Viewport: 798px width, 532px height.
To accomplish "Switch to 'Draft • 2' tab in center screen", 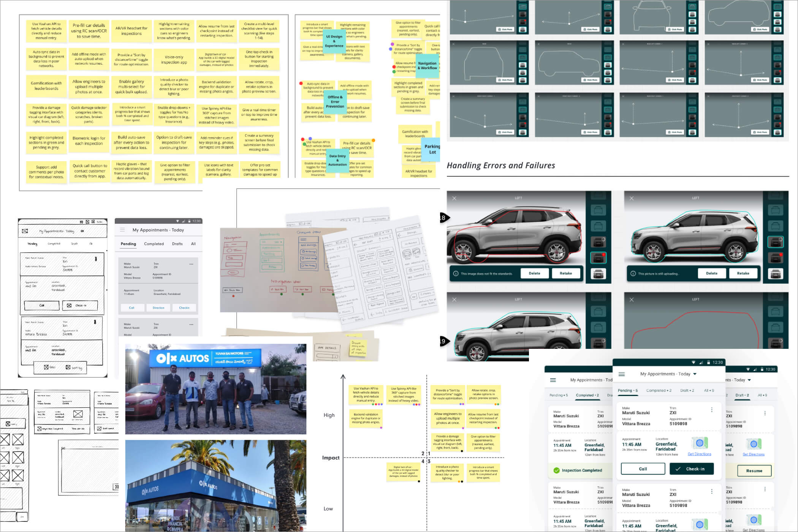I will coord(687,391).
